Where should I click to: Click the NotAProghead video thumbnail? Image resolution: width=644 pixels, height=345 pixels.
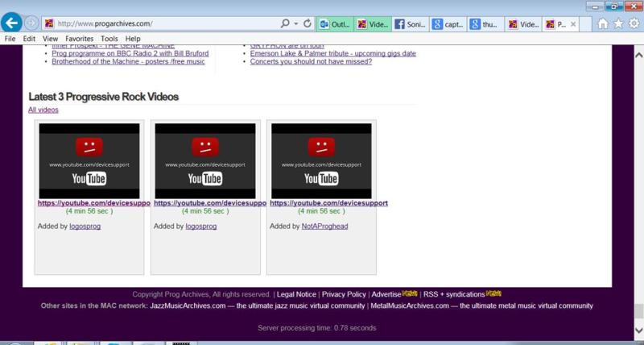321,161
